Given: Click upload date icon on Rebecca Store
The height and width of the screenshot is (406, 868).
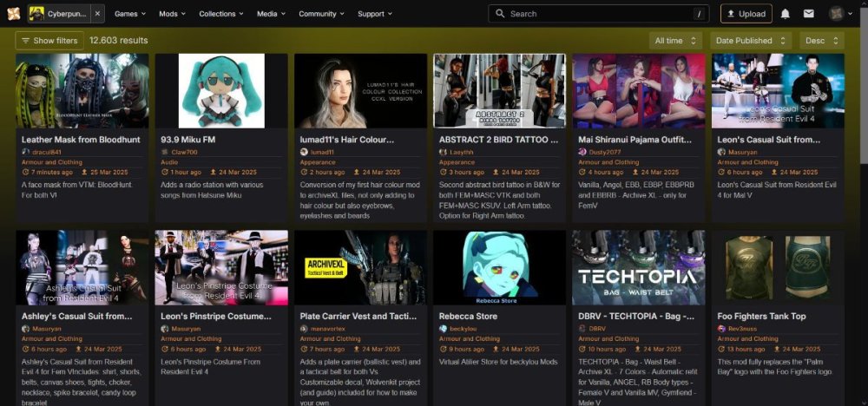Looking at the screenshot, I should 495,349.
